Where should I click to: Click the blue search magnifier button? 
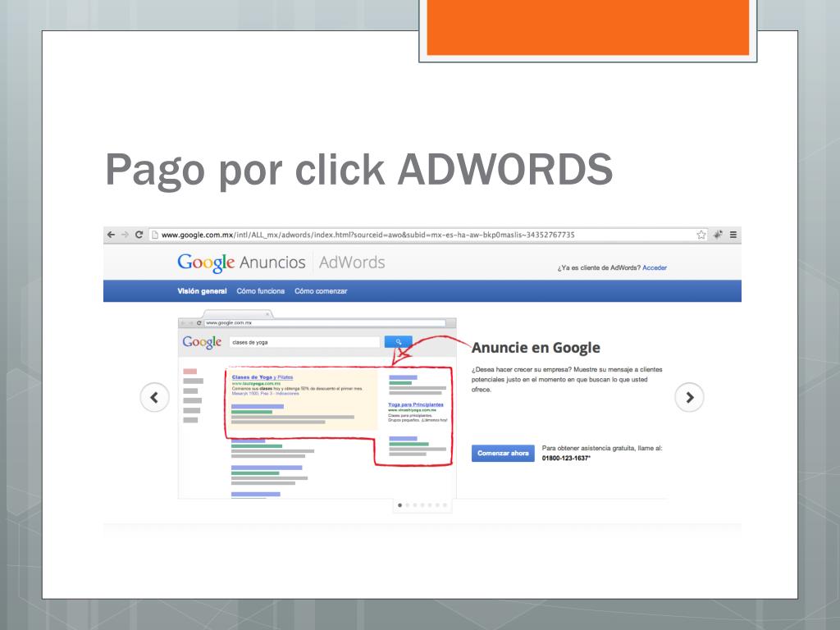click(x=398, y=342)
